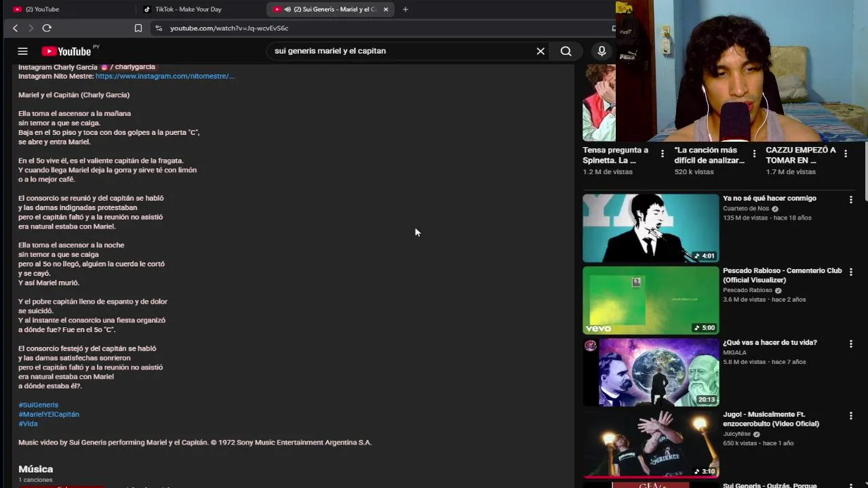Open the 'Sui Generis - Quizás, Porque' title
The height and width of the screenshot is (488, 868).
coord(770,485)
